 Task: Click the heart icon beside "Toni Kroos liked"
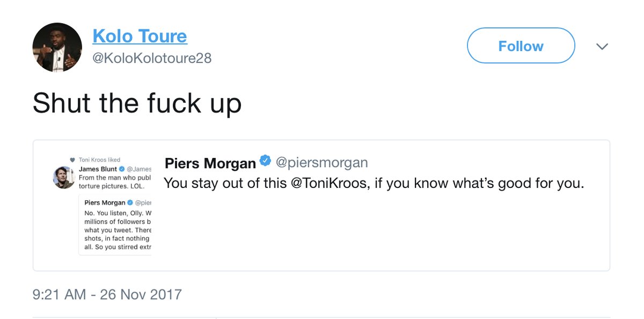point(74,160)
